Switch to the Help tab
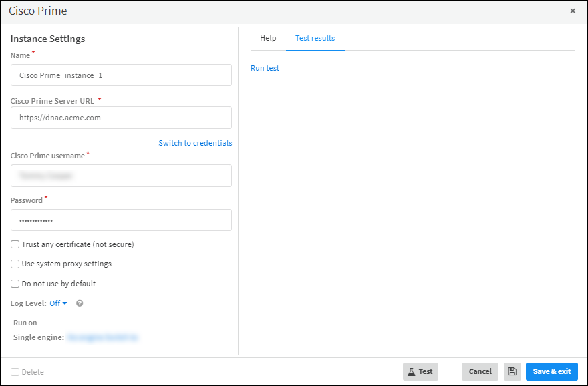The width and height of the screenshot is (588, 386). (x=268, y=38)
